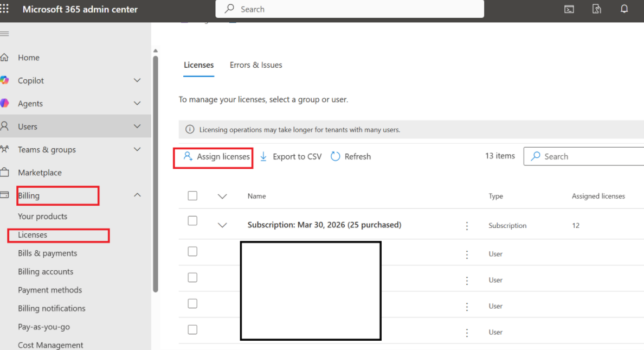Expand the Users menu chevron

pos(137,126)
